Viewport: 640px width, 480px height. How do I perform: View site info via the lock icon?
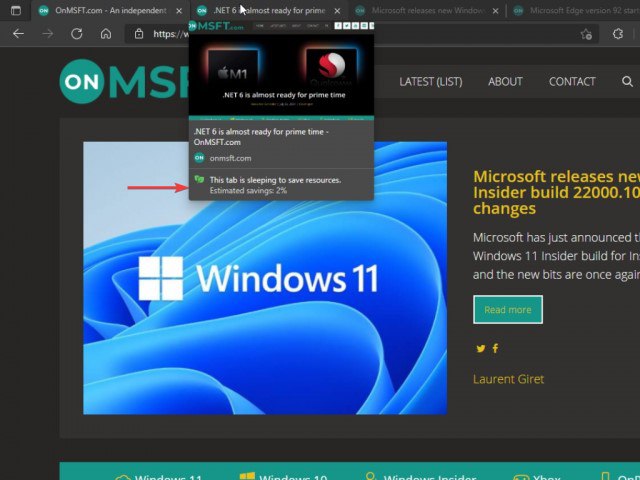139,34
